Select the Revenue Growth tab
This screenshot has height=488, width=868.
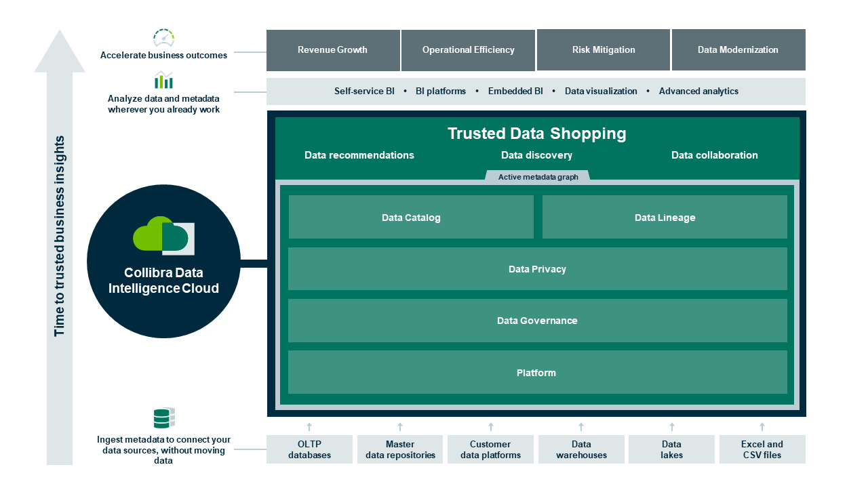coord(333,49)
